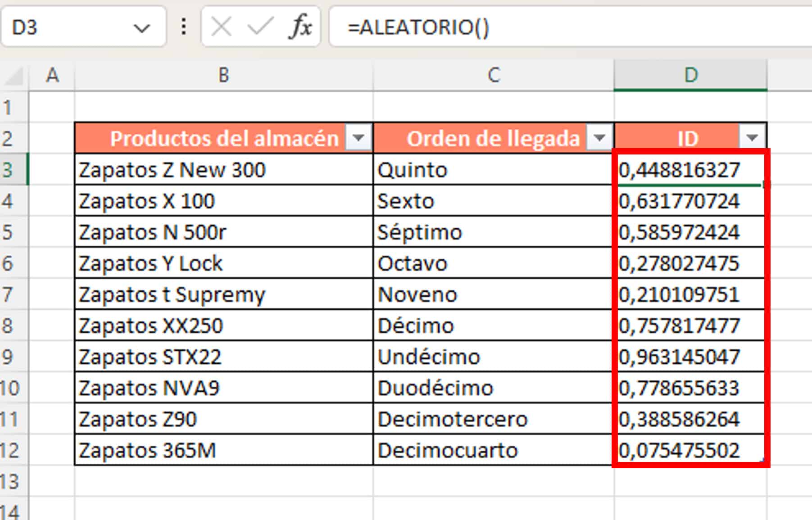This screenshot has width=812, height=520.
Task: Expand the ID column filter dropdown
Action: [752, 137]
